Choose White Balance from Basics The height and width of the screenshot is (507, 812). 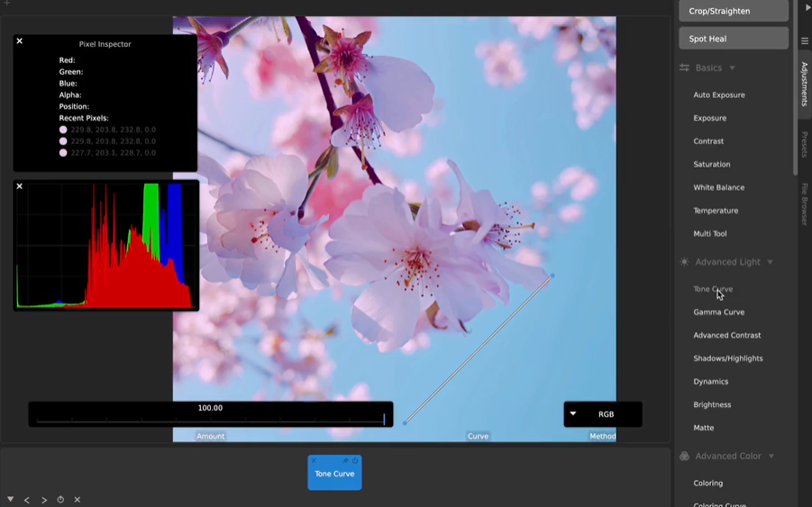[719, 187]
